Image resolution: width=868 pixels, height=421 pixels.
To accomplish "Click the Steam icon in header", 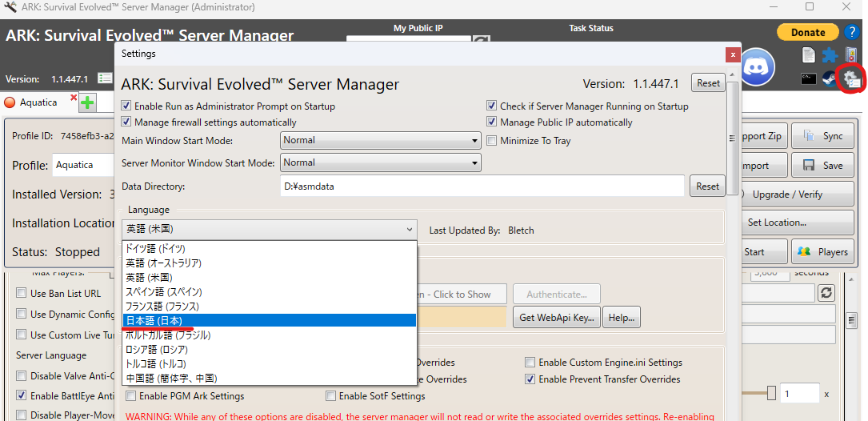I will pos(830,78).
